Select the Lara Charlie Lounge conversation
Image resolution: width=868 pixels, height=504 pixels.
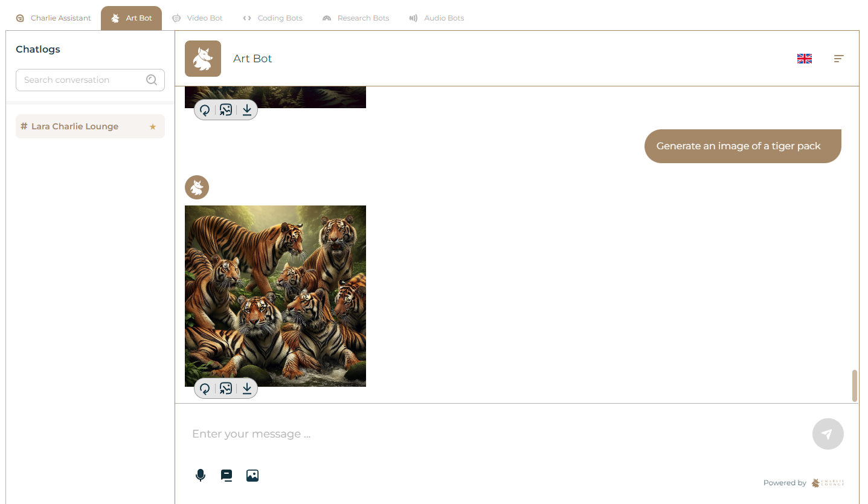coord(90,126)
